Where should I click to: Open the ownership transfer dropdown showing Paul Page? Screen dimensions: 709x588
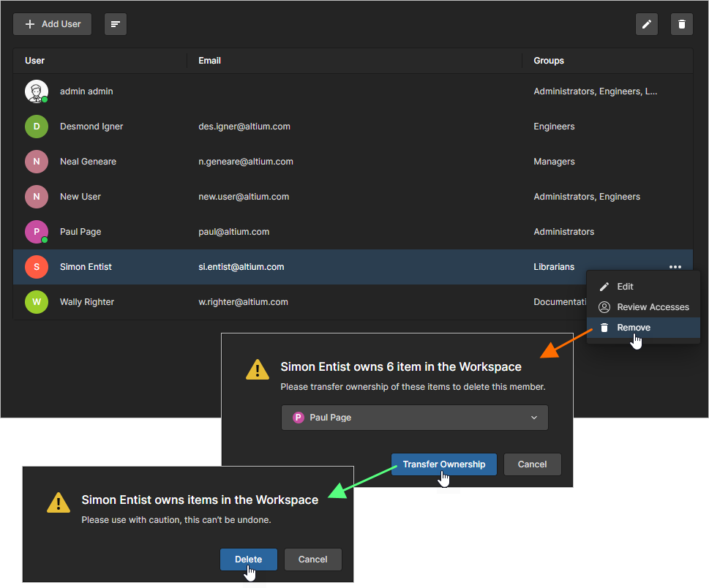tap(414, 417)
